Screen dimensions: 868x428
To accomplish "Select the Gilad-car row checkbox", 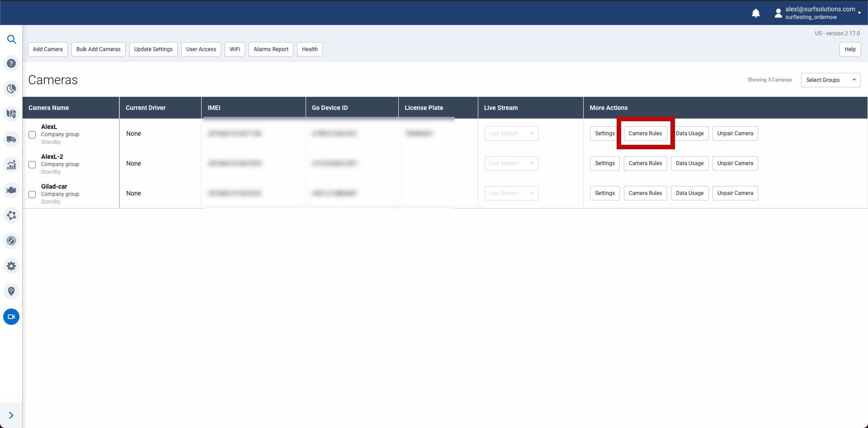I will 32,195.
